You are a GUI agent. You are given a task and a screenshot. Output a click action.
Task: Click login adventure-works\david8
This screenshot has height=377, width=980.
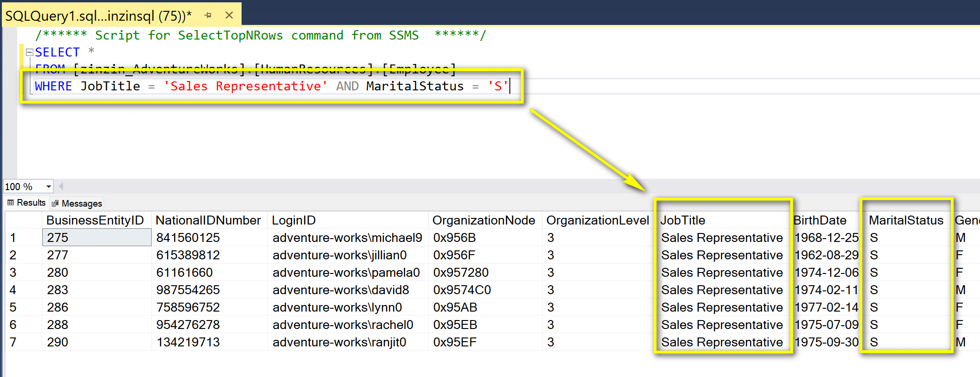pyautogui.click(x=348, y=290)
